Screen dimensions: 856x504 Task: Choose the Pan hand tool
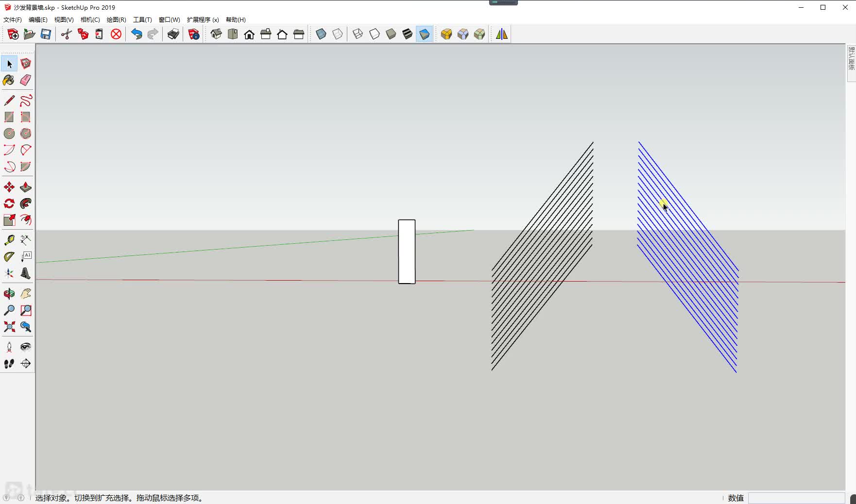(x=26, y=294)
